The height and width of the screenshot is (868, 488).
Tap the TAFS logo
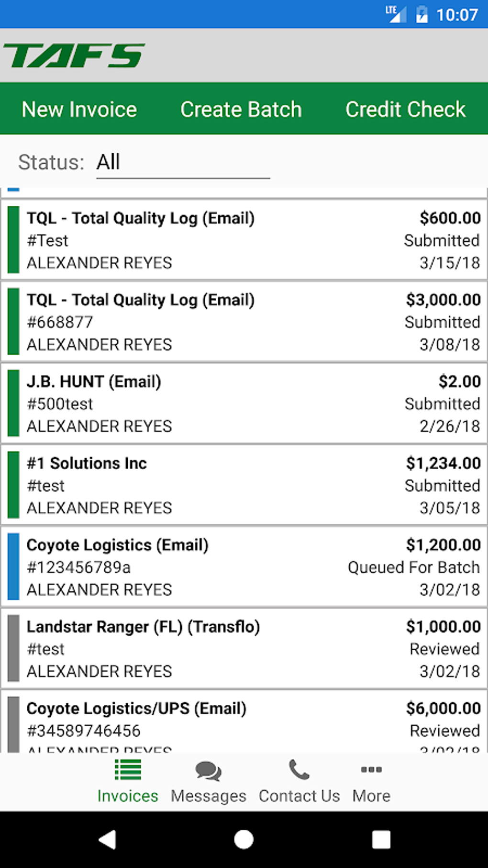[x=74, y=56]
